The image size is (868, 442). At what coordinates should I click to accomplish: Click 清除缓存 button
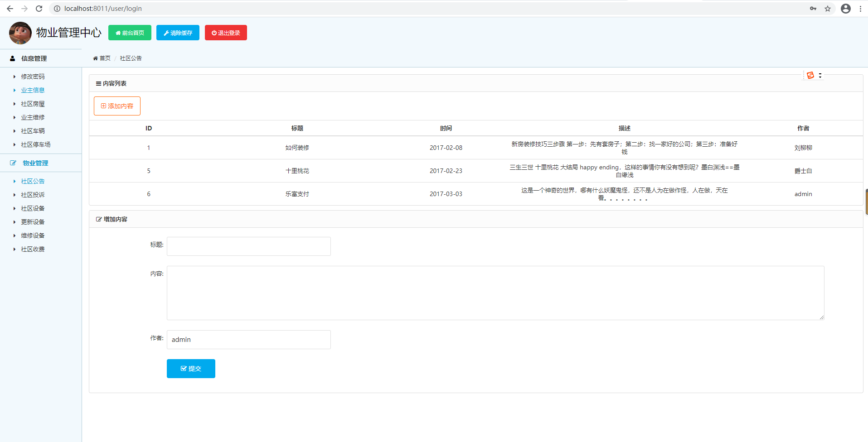178,33
